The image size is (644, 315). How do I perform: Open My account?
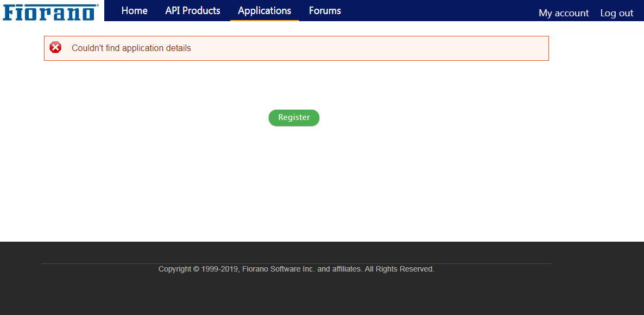tap(564, 13)
